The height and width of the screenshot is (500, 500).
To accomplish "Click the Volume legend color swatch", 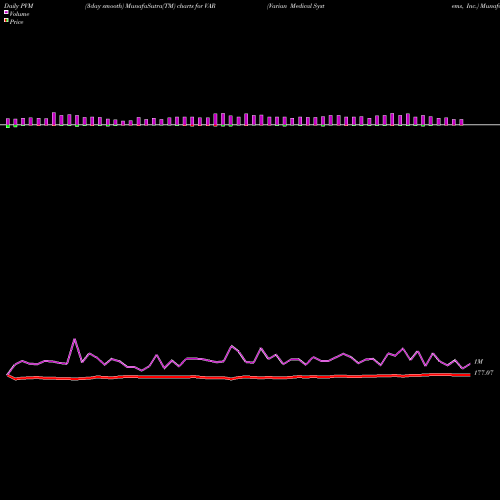I will coord(6,12).
